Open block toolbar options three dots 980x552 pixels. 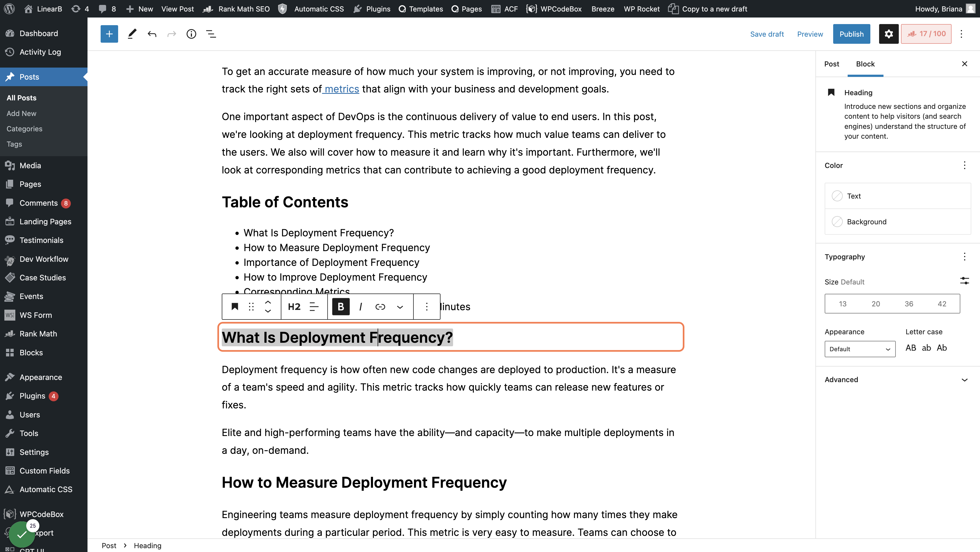coord(427,306)
